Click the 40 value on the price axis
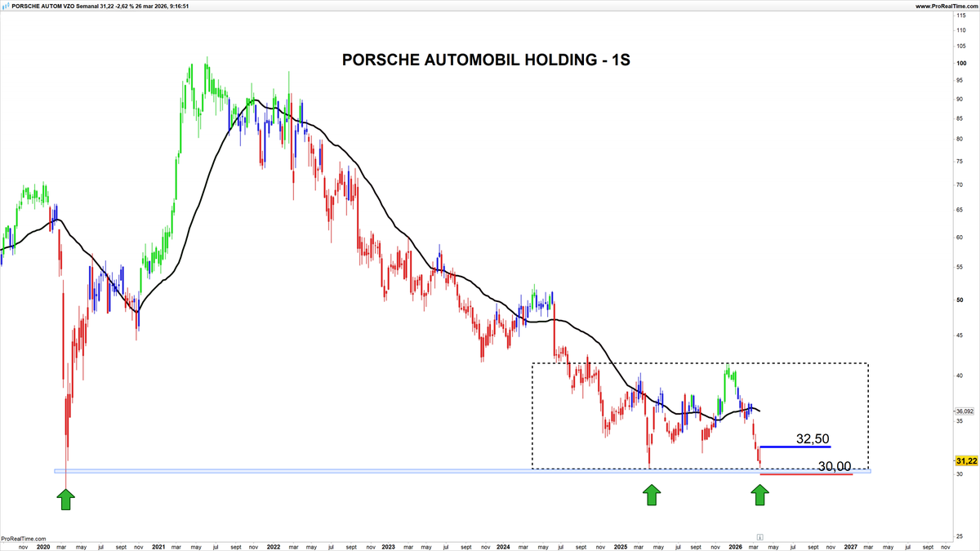The width and height of the screenshot is (980, 551). 960,376
